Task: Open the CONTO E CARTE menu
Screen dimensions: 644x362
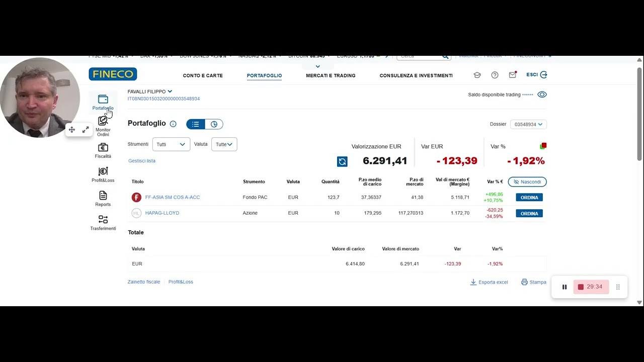Action: [x=203, y=75]
